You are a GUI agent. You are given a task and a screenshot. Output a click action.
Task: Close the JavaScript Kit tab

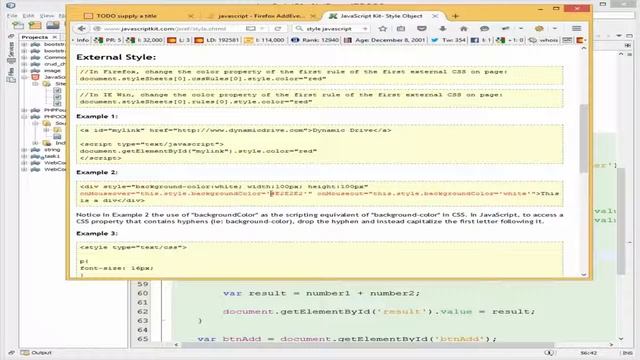click(435, 16)
